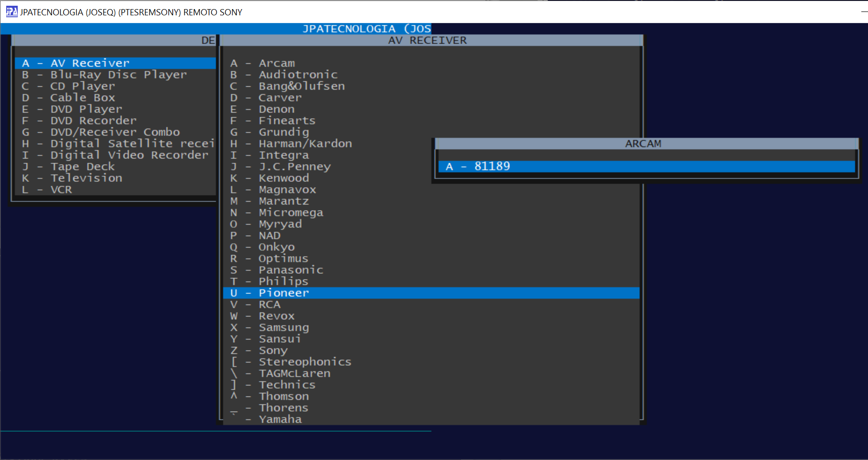Select NAD brand
Image resolution: width=868 pixels, height=460 pixels.
pyautogui.click(x=431, y=236)
